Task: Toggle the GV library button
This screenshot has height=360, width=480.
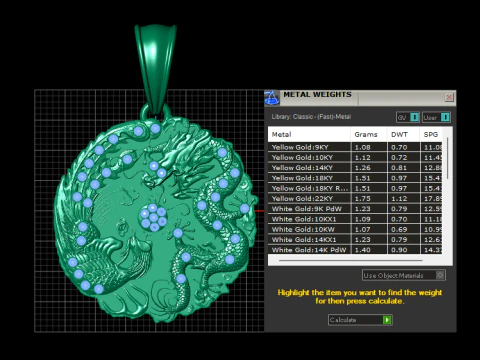Action: point(408,117)
